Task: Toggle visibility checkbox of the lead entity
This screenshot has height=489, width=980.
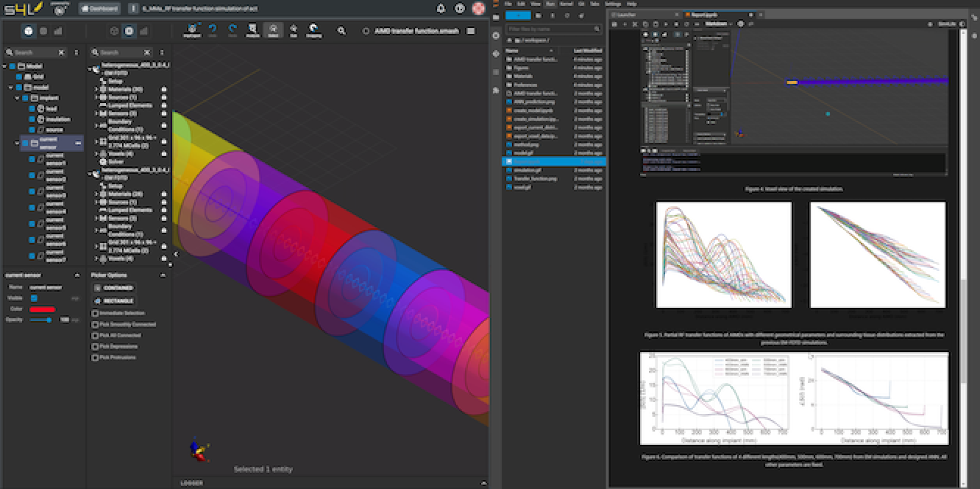Action: point(32,108)
